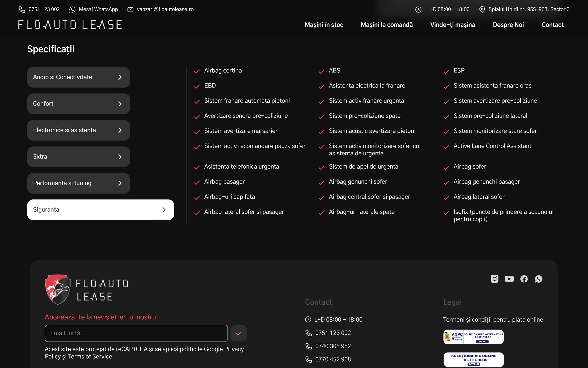Click the red check icon beside Airbag cortina
Viewport: 588px width, 368px height.
197,71
